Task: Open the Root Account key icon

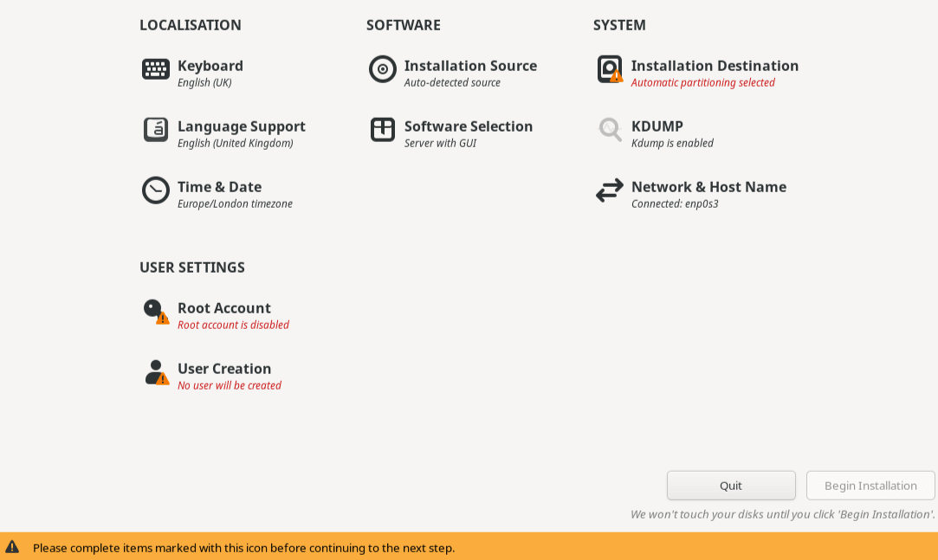Action: point(156,312)
